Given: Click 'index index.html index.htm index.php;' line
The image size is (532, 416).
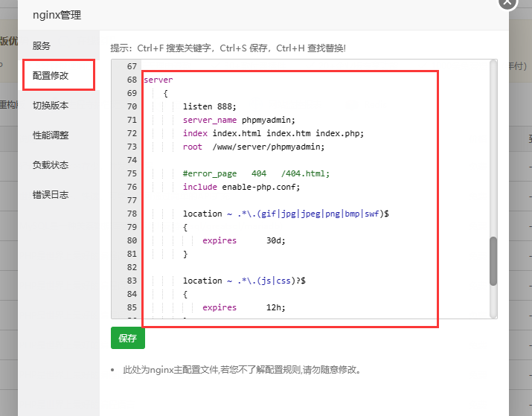Looking at the screenshot, I should [273, 133].
